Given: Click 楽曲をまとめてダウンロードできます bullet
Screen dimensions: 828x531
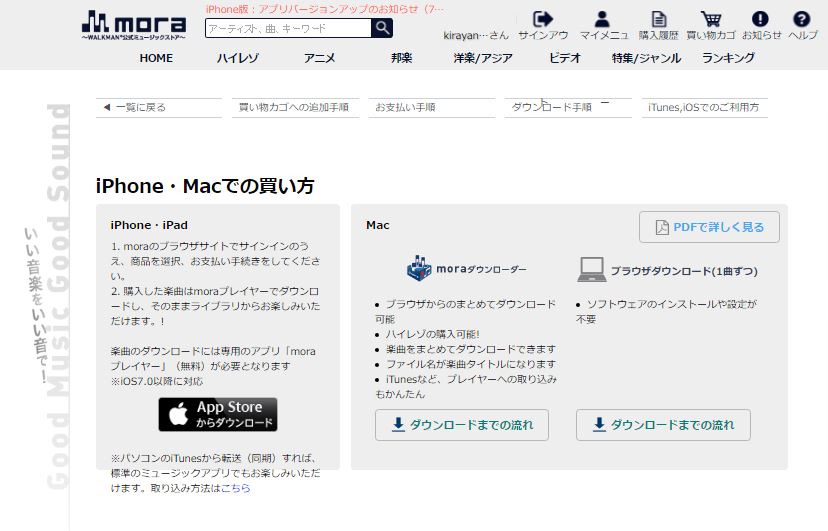Looking at the screenshot, I should (x=471, y=349).
